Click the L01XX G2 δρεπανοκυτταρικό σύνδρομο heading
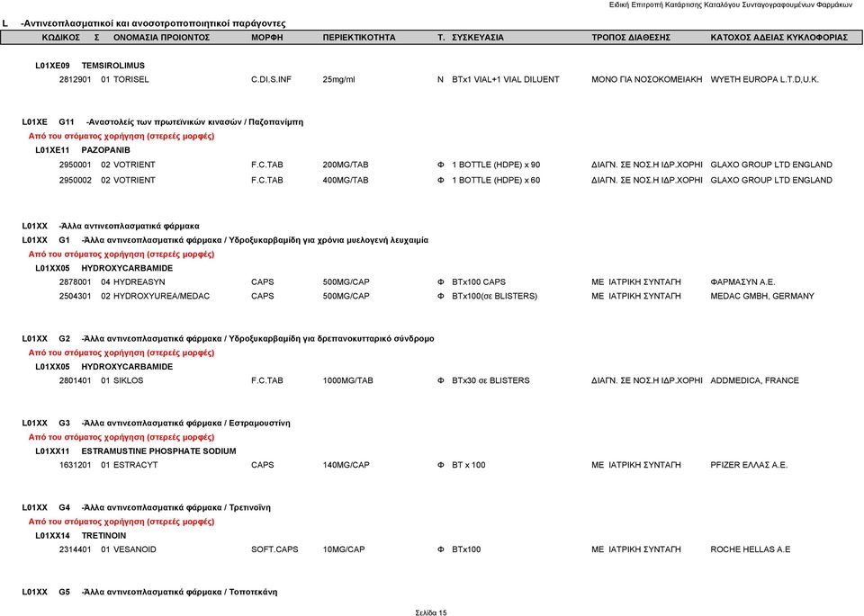Viewport: 864px width, 616px height. pyautogui.click(x=228, y=338)
